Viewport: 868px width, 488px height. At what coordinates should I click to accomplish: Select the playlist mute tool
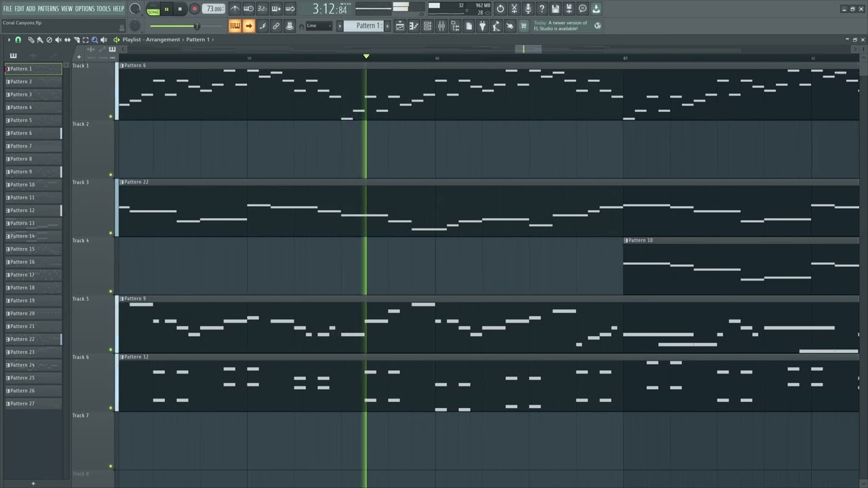click(x=58, y=40)
